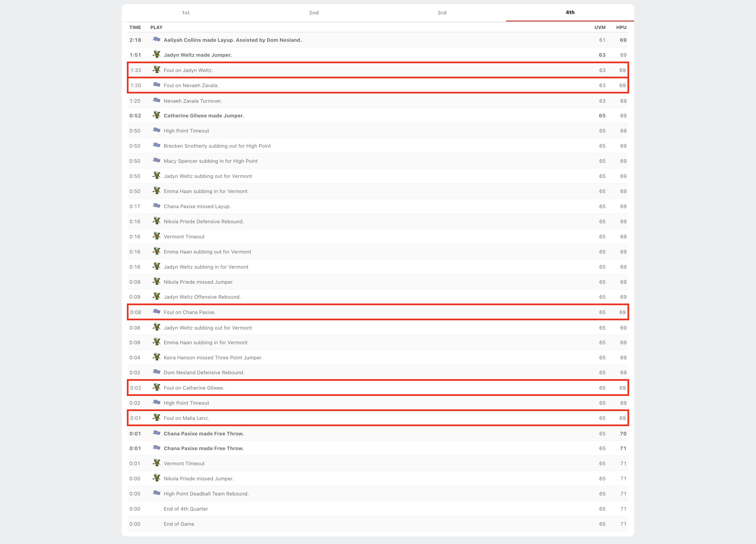
Task: Click High Point logo on Deadball Team Rebound row
Action: [x=156, y=493]
